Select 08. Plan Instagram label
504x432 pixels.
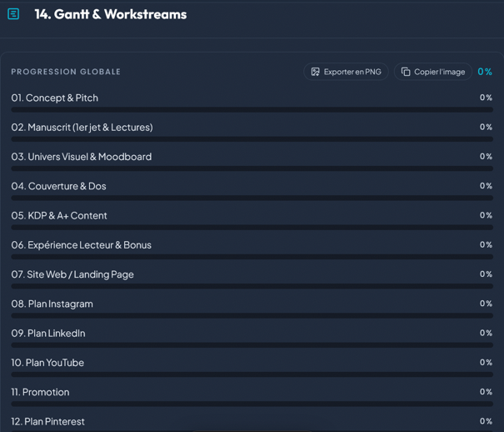coord(52,304)
